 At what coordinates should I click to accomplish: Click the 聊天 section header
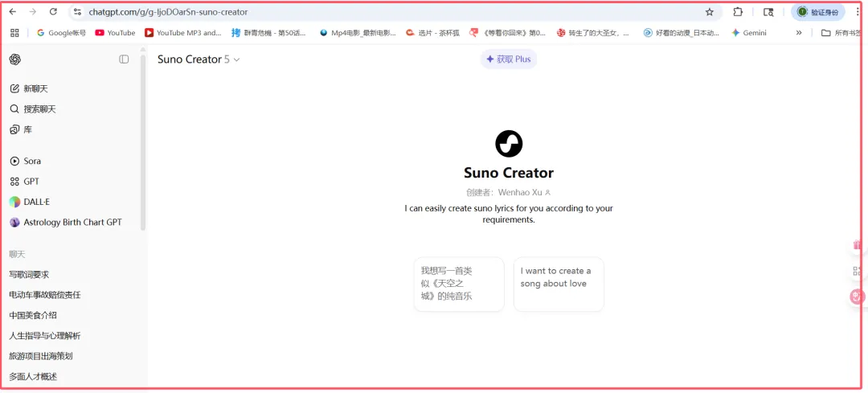tap(17, 255)
